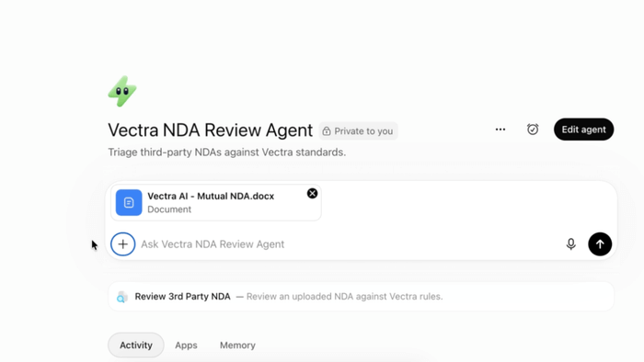The image size is (644, 362).
Task: Remove the Vectra AI - Mutual NDA.docx attachment
Action: tap(312, 194)
